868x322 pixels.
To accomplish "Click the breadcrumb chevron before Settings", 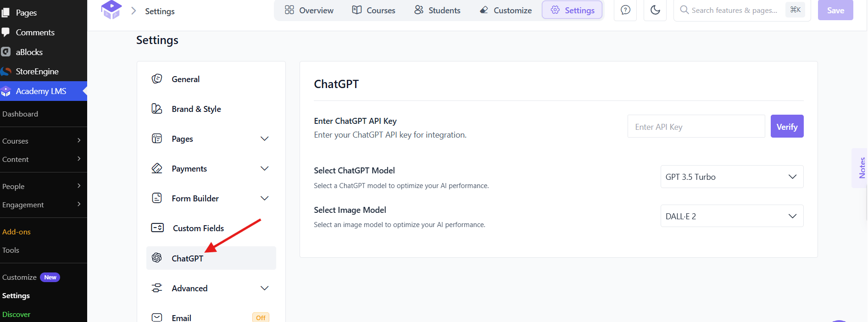I will tap(134, 11).
